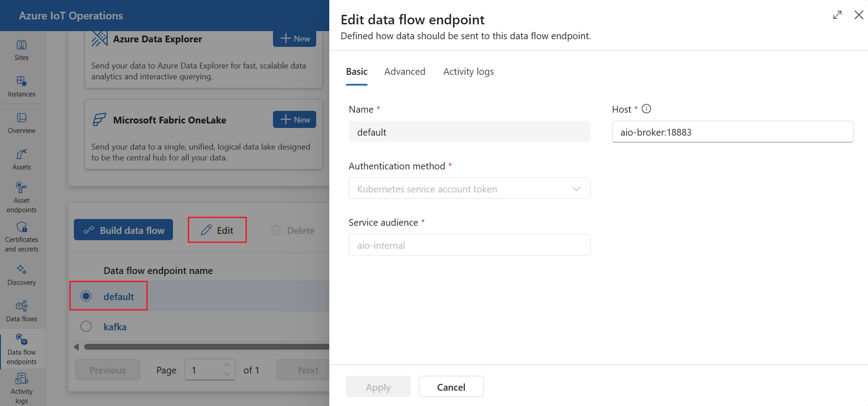Open the Activity logs tab
This screenshot has width=868, height=406.
tap(468, 71)
